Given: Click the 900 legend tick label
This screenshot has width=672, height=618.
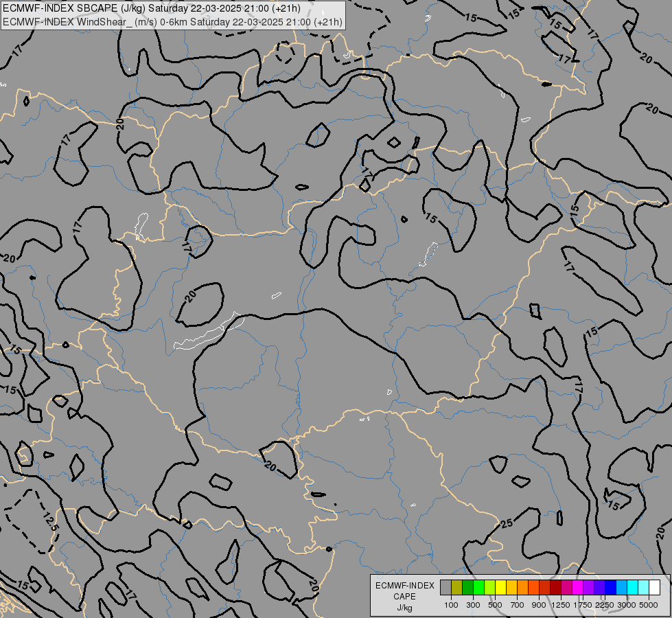Looking at the screenshot, I should [x=539, y=605].
